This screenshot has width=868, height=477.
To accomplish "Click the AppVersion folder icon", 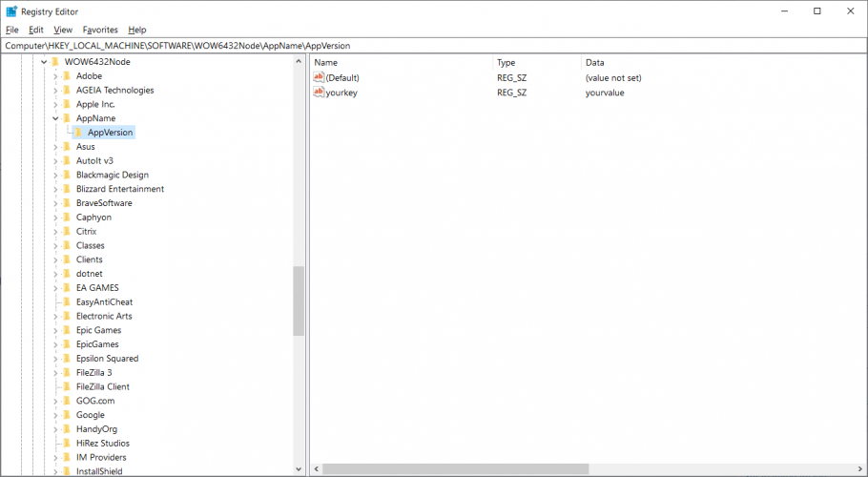I will tap(79, 133).
